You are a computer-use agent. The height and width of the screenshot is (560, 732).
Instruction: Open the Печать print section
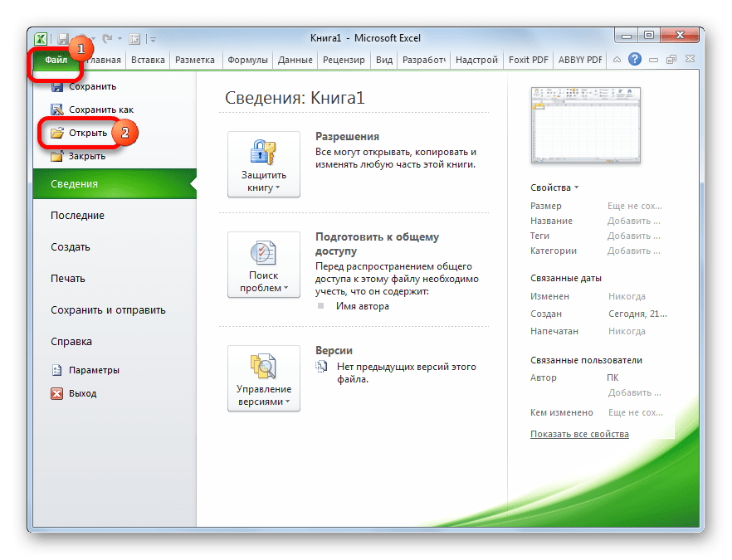click(x=68, y=279)
